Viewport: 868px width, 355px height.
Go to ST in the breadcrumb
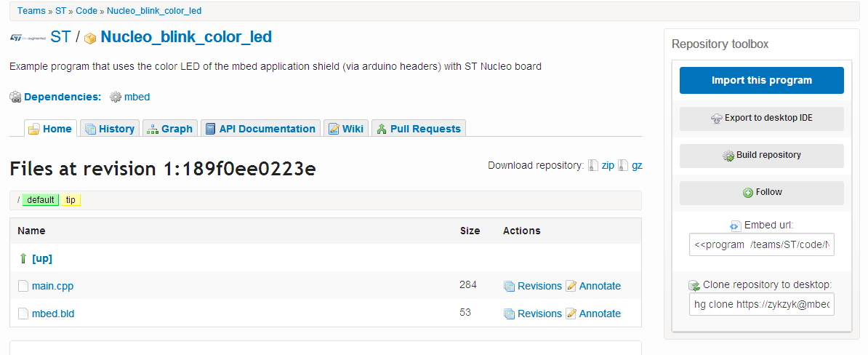[x=60, y=10]
